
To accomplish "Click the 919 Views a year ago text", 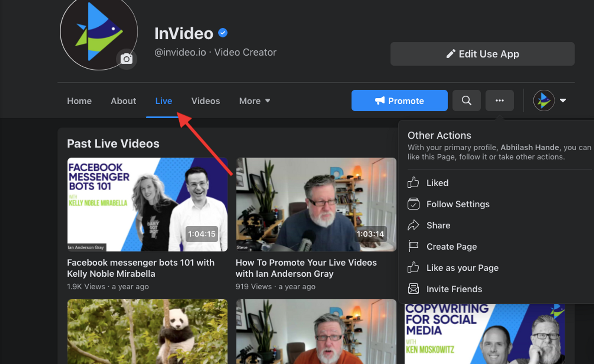I will (276, 286).
